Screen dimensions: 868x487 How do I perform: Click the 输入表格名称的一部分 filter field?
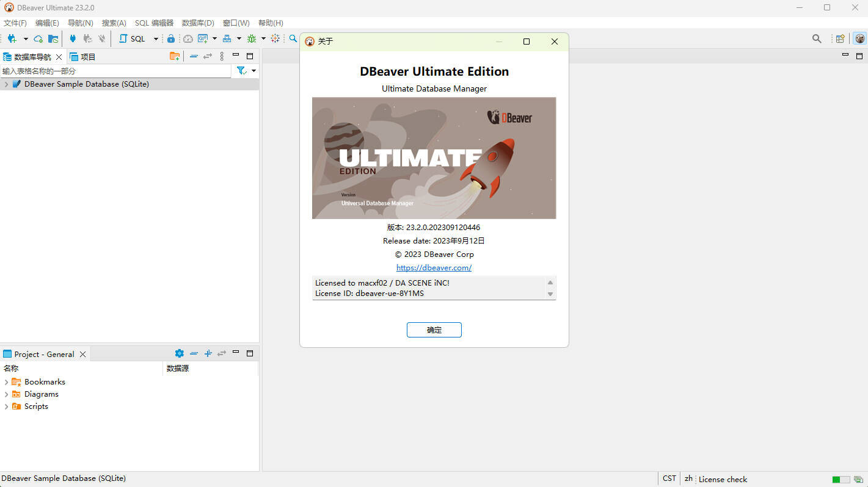tap(116, 71)
